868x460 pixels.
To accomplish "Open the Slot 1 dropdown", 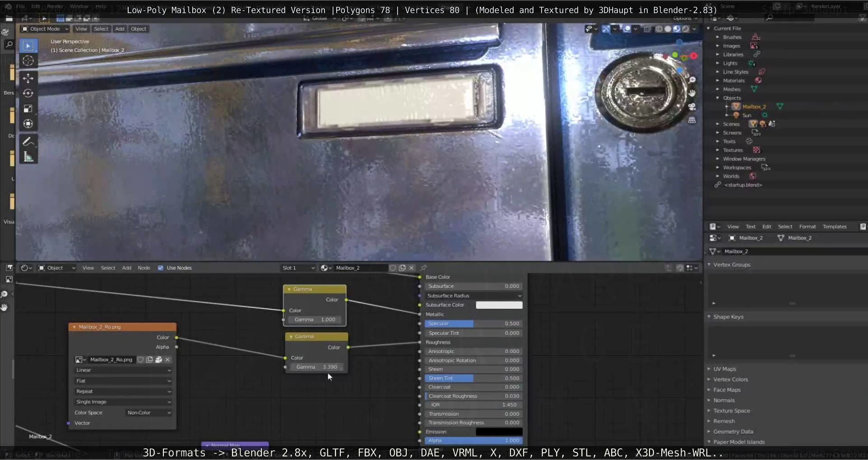I will click(298, 268).
